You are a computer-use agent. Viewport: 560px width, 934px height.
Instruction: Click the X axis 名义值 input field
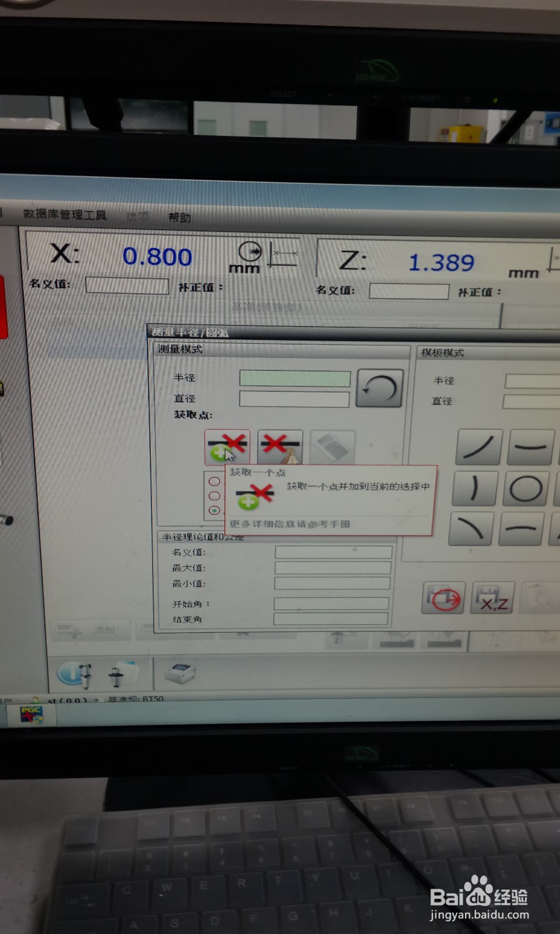pyautogui.click(x=127, y=285)
